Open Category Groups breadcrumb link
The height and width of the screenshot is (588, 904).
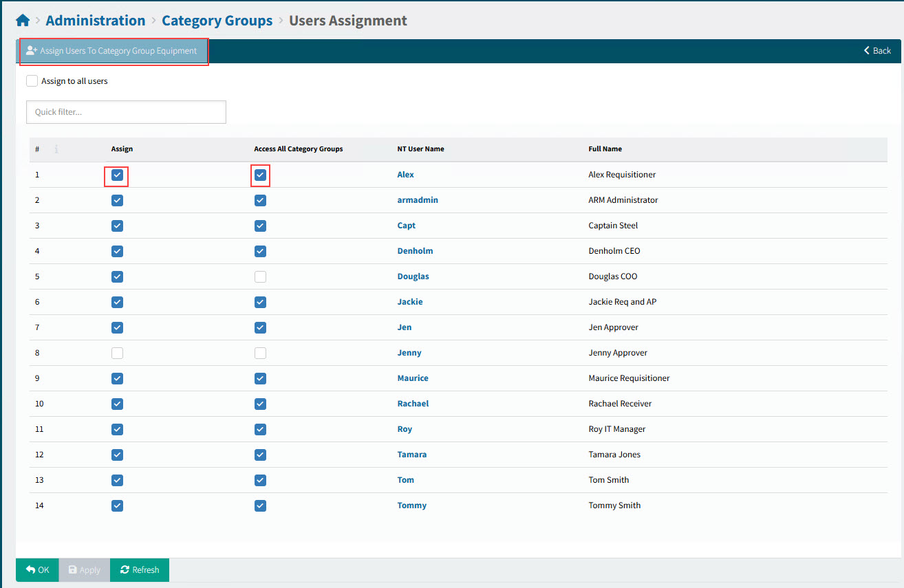[217, 21]
